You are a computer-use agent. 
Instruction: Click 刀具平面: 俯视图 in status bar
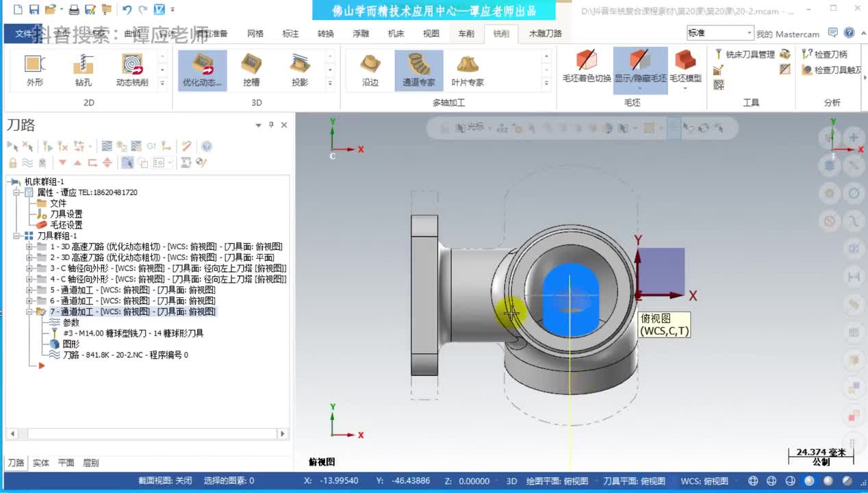[x=634, y=481]
